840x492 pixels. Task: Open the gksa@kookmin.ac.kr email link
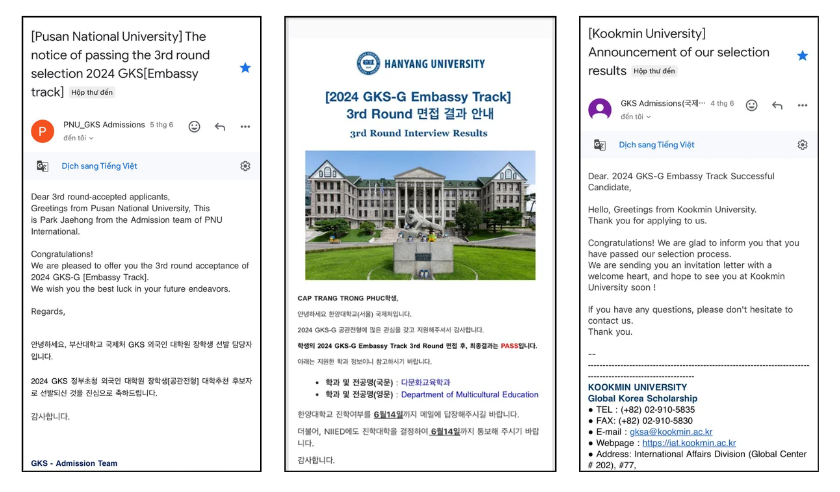point(671,432)
